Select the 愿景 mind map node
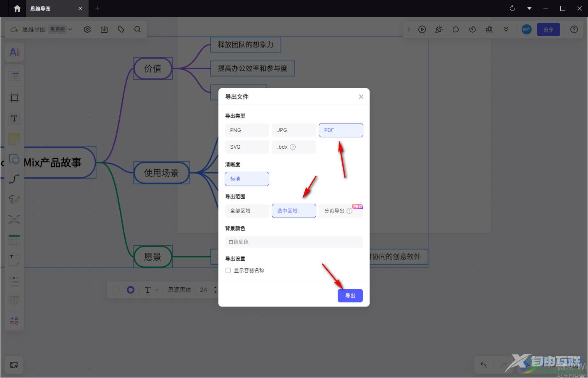The image size is (588, 378). (153, 257)
